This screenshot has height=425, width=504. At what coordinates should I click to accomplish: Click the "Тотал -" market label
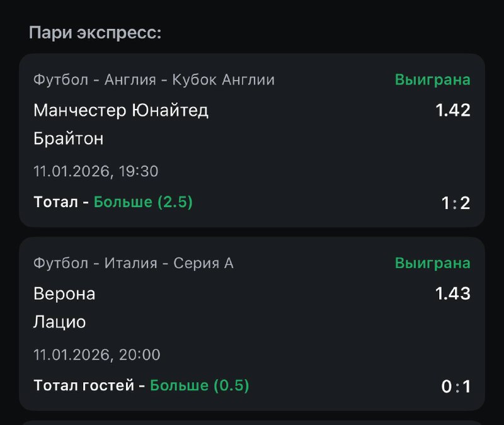click(x=61, y=202)
